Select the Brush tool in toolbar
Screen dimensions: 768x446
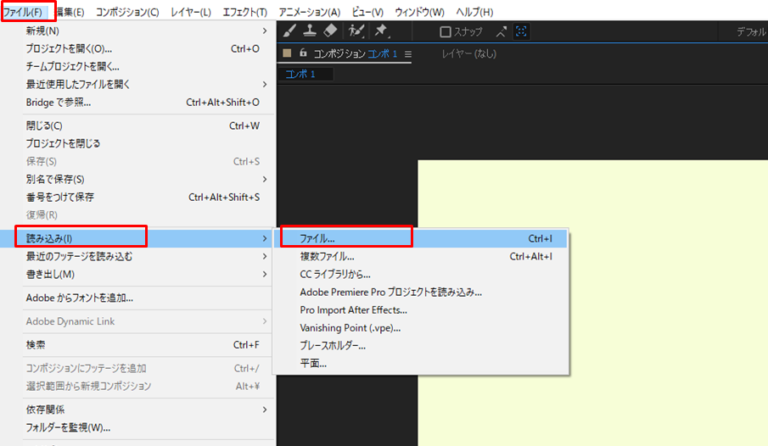(290, 32)
